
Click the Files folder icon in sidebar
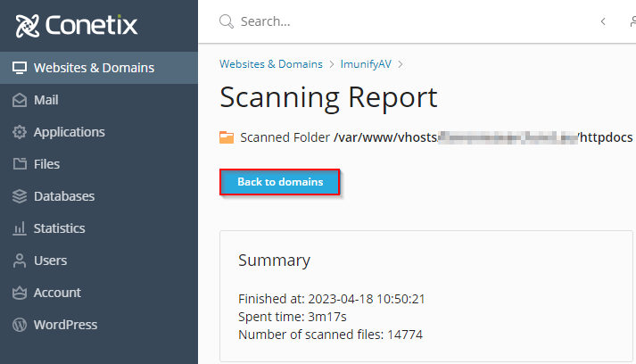click(19, 164)
